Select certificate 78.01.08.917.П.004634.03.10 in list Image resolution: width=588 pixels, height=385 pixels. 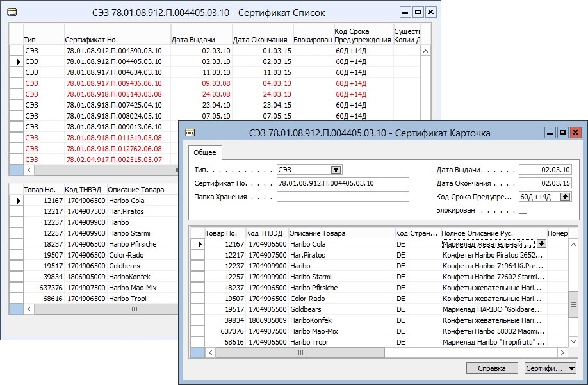[114, 72]
